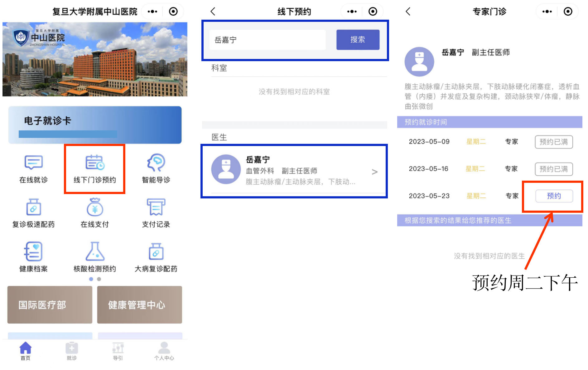Click the 血管外科 department label
The width and height of the screenshot is (588, 370).
[x=260, y=171]
